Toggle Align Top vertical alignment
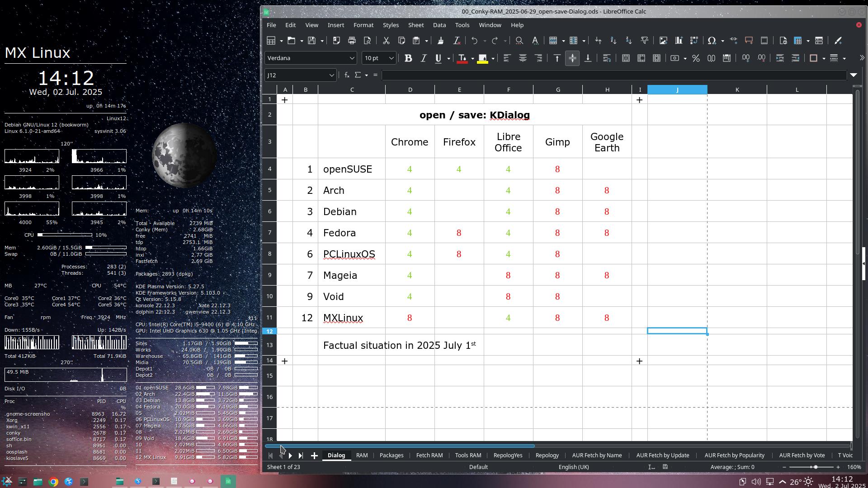Image resolution: width=868 pixels, height=488 pixels. point(557,58)
